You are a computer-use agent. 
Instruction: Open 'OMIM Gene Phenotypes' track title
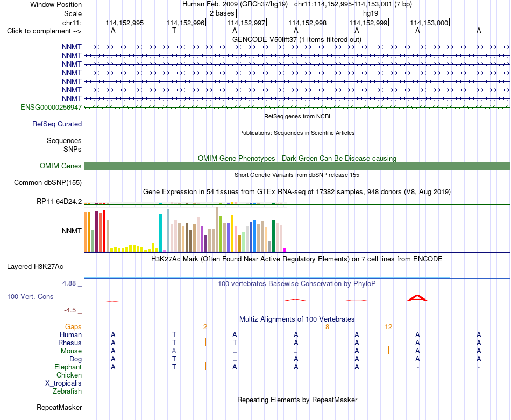[x=297, y=158]
